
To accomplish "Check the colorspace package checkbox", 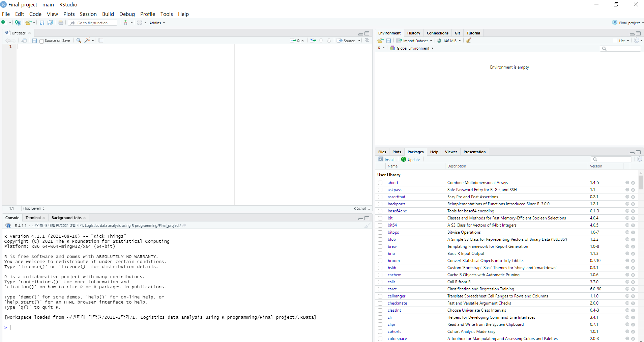I will (380, 339).
